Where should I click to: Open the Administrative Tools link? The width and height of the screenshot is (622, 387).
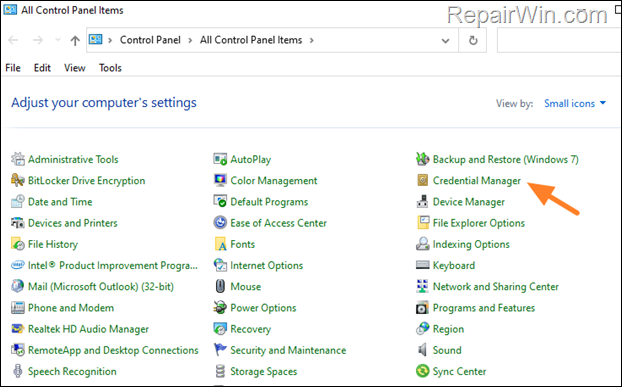pos(73,159)
